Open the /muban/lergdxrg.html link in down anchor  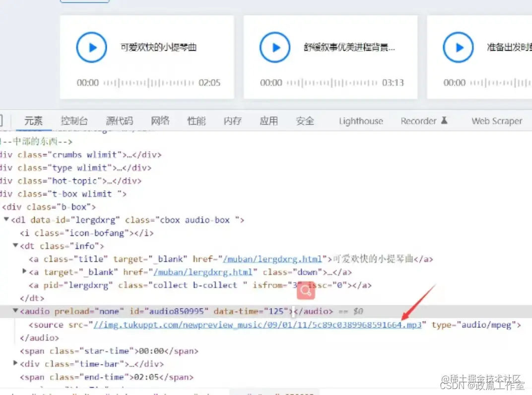coord(203,272)
